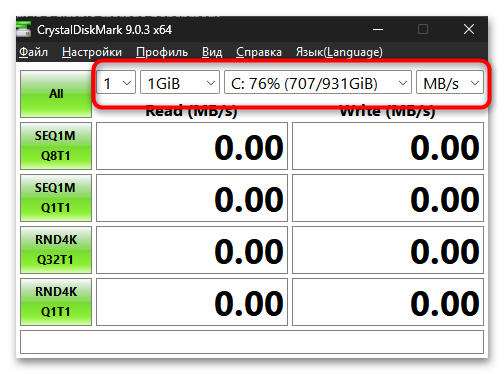
Task: Open the Настройки menu
Action: point(92,52)
